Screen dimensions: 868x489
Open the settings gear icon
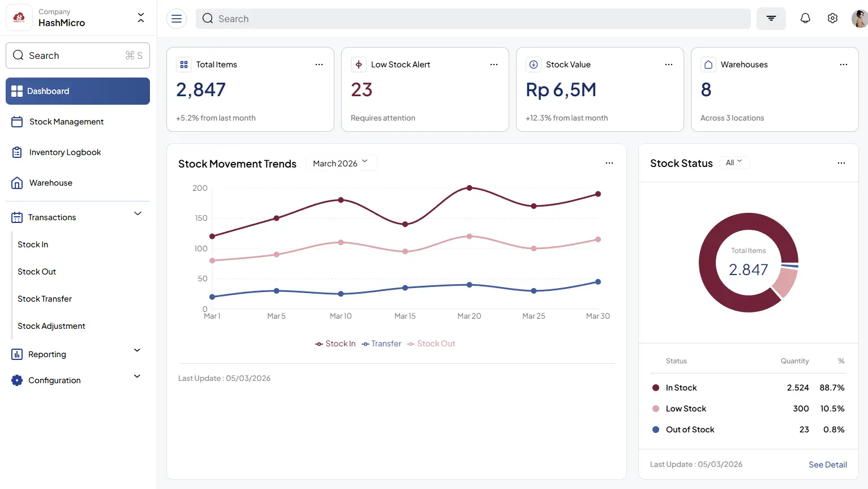point(832,19)
